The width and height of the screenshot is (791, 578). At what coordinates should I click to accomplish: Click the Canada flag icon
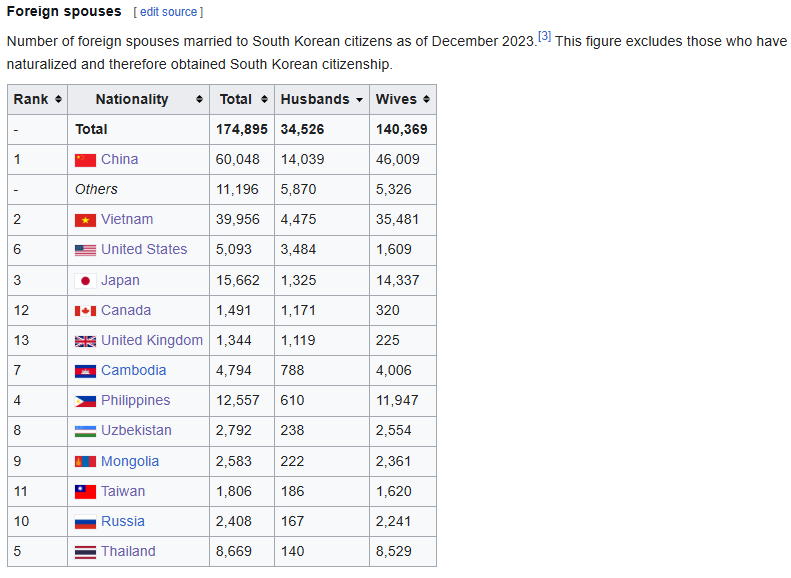pyautogui.click(x=85, y=311)
